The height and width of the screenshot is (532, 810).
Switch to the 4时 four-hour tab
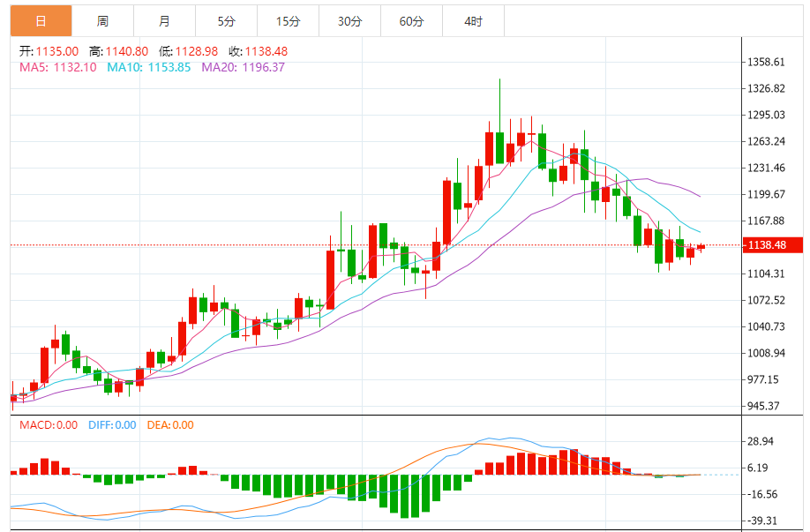pos(473,21)
